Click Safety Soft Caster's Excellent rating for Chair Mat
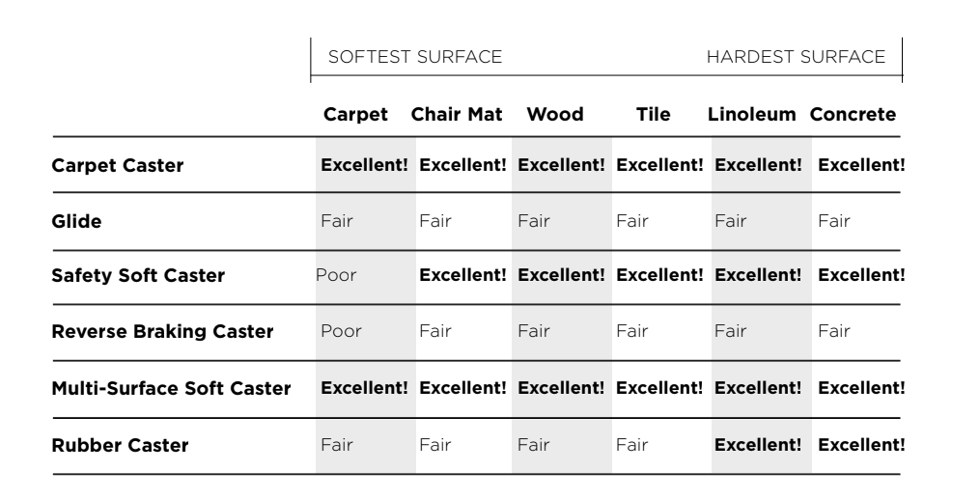Viewport: 980px width, 499px height. pyautogui.click(x=462, y=276)
